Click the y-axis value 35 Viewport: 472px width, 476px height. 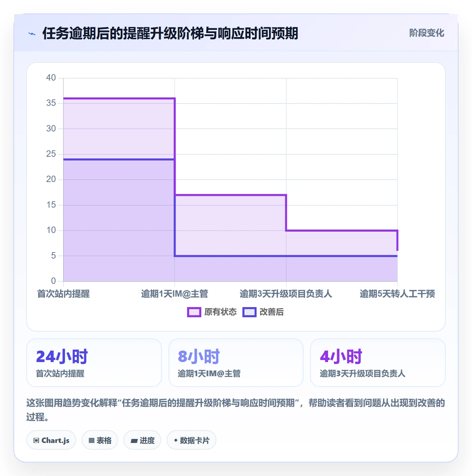point(51,103)
